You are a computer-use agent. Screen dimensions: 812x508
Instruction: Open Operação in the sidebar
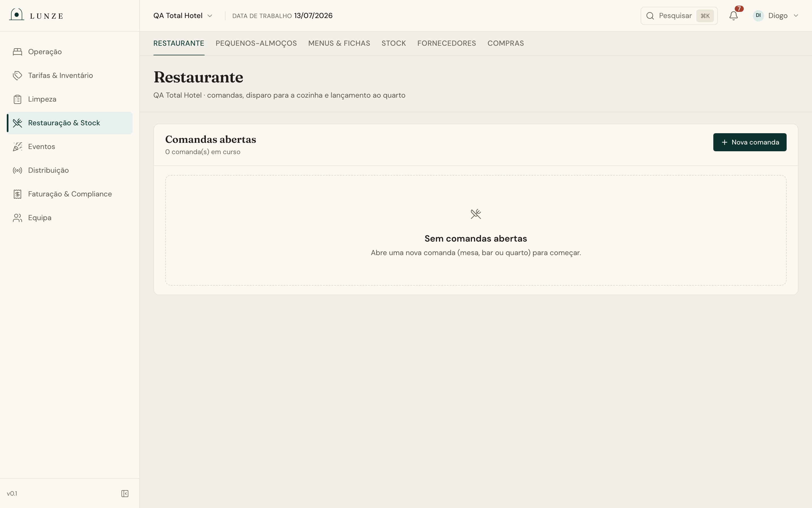point(69,52)
